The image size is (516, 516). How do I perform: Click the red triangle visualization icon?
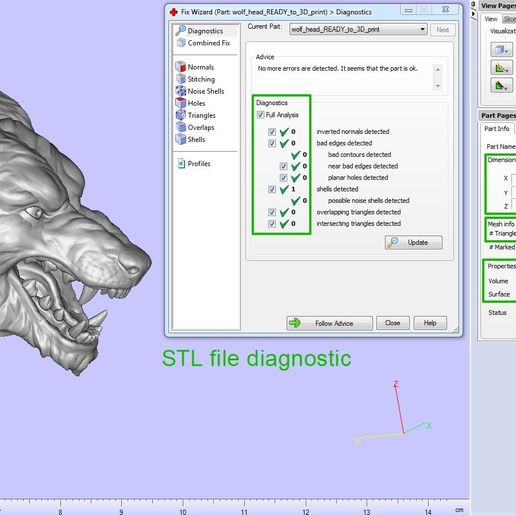point(501,86)
